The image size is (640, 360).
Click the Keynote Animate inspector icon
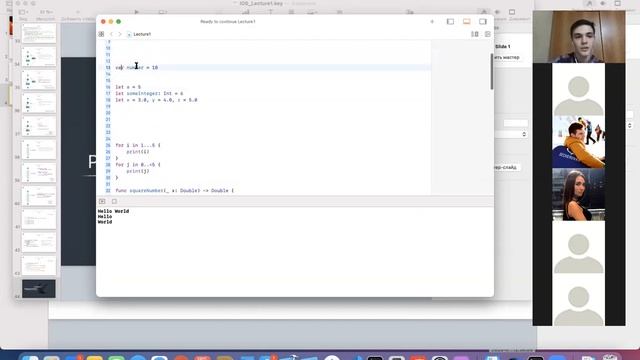(497, 12)
